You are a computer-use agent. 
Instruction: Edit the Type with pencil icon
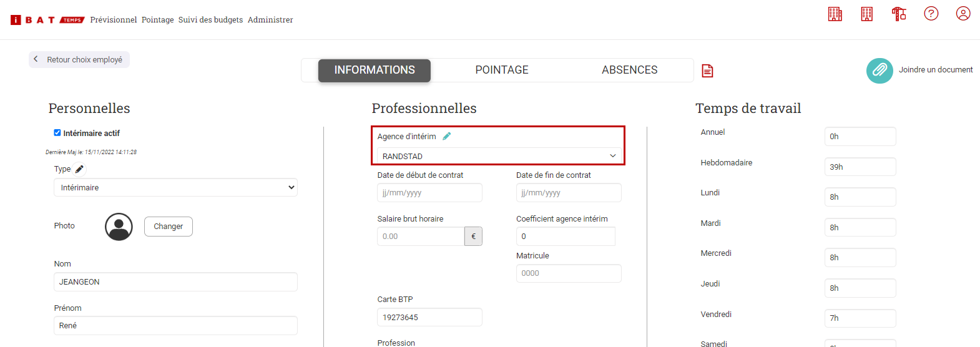click(79, 169)
